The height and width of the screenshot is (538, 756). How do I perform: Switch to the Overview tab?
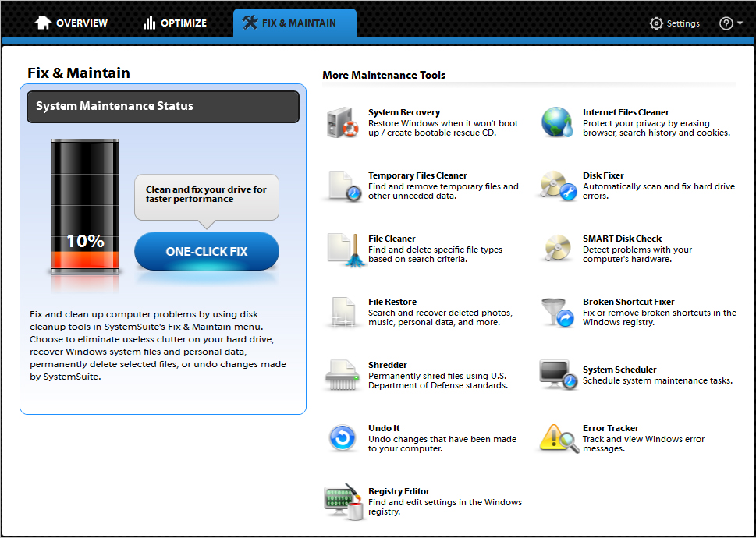pos(71,23)
